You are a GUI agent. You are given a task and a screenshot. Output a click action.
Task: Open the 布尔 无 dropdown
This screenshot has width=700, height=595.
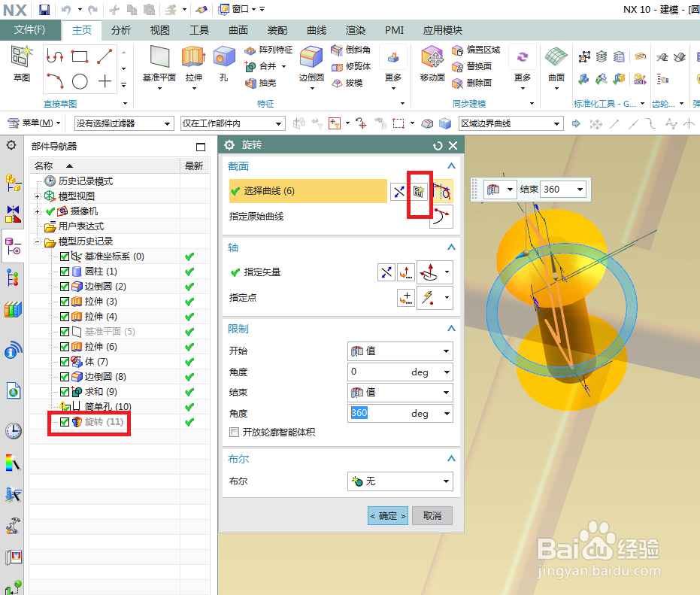[400, 481]
